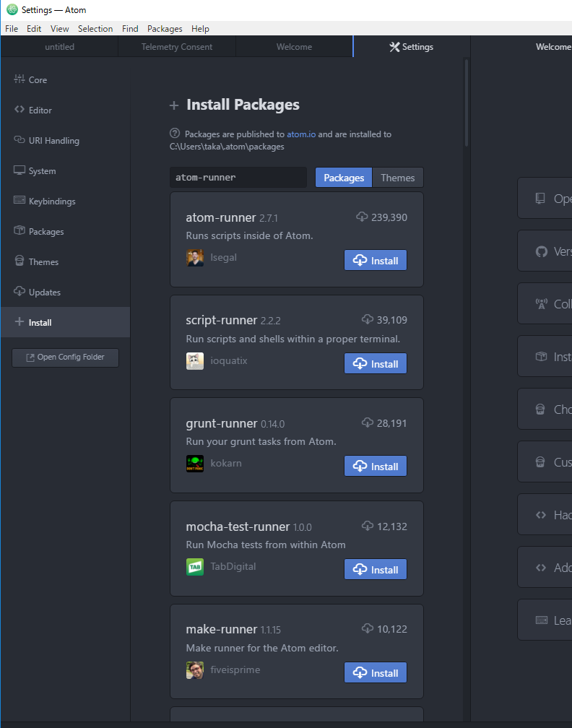This screenshot has width=572, height=728.
Task: Switch to Telemetry Consent tab
Action: coord(177,47)
